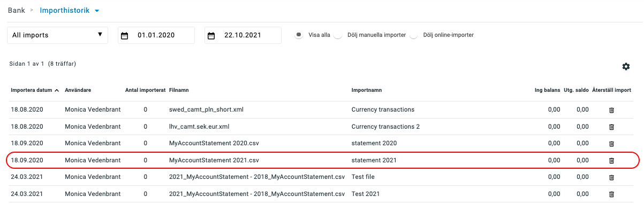Delete the Test file import
This screenshot has height=204, width=644.
(611, 177)
